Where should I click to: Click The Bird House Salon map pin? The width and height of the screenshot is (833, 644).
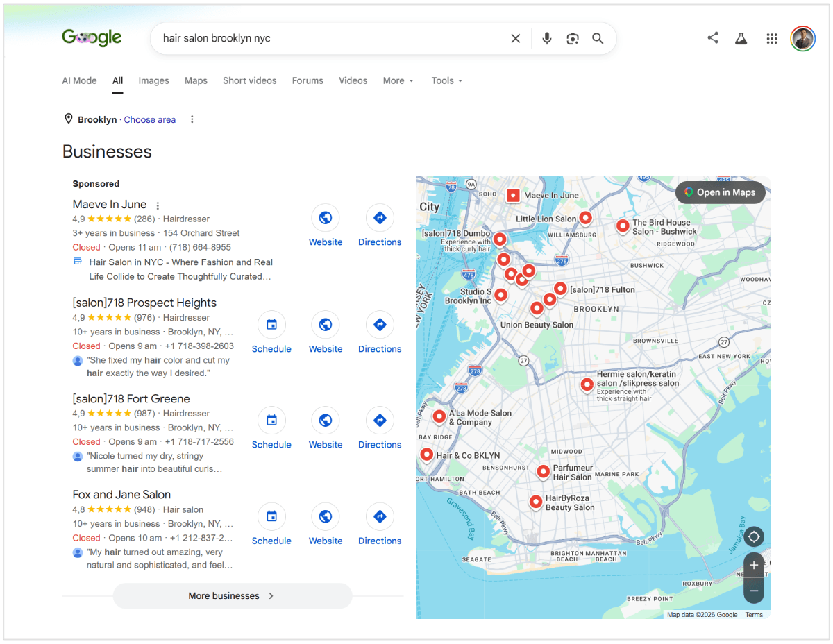[x=623, y=226]
